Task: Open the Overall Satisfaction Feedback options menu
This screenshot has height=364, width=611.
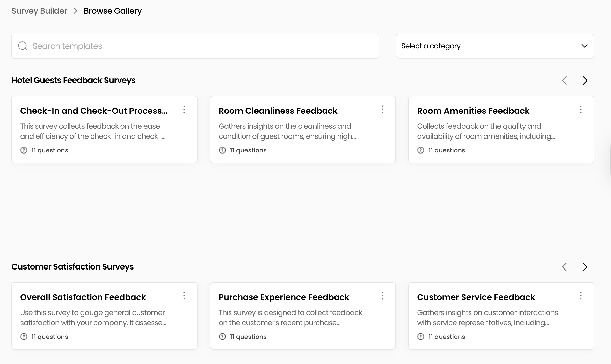Action: pyautogui.click(x=184, y=296)
